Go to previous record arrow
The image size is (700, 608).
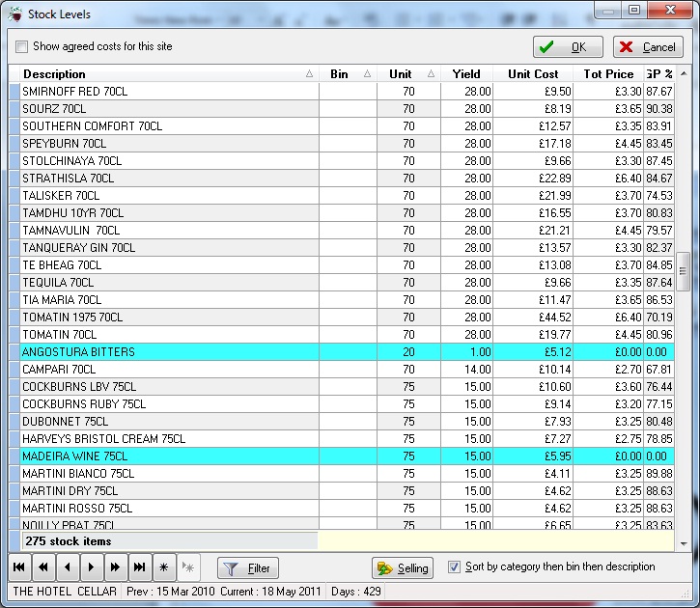coord(68,567)
